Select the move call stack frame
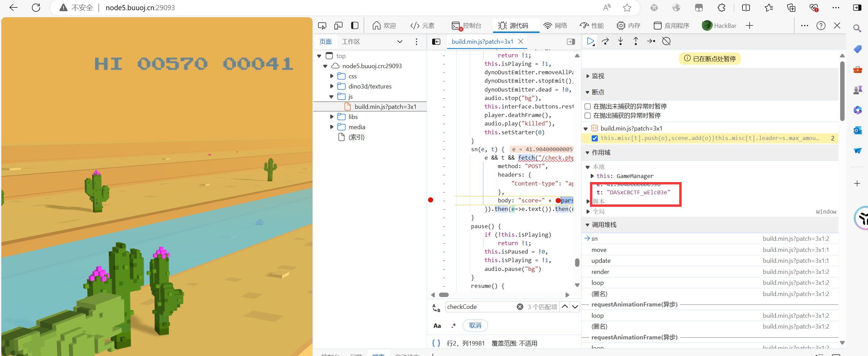 pyautogui.click(x=710, y=250)
